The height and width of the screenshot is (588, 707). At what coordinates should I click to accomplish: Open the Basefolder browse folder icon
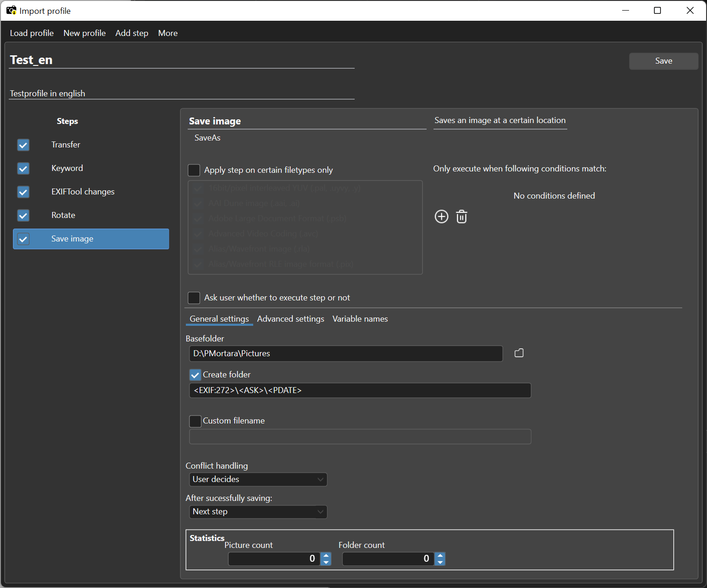click(x=519, y=353)
